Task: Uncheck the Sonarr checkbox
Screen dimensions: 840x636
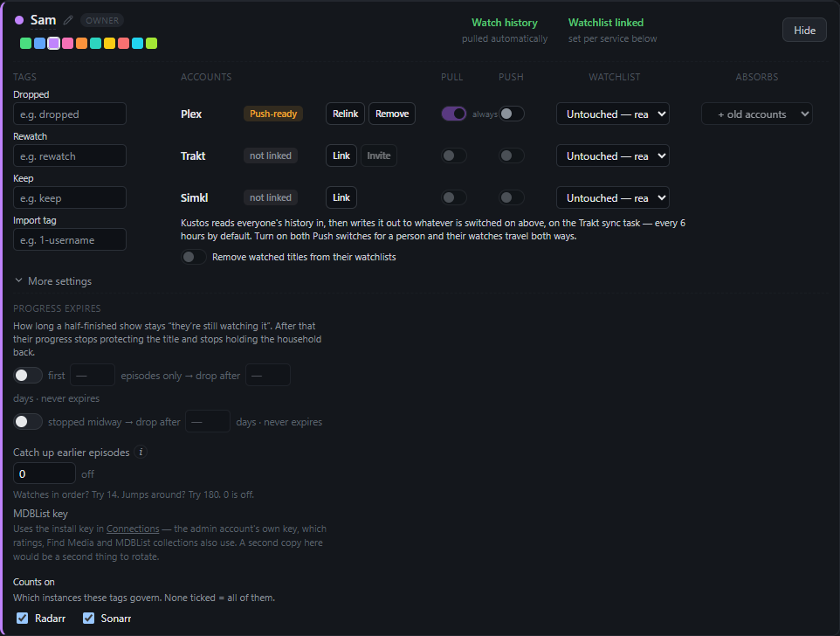Action: 88,619
